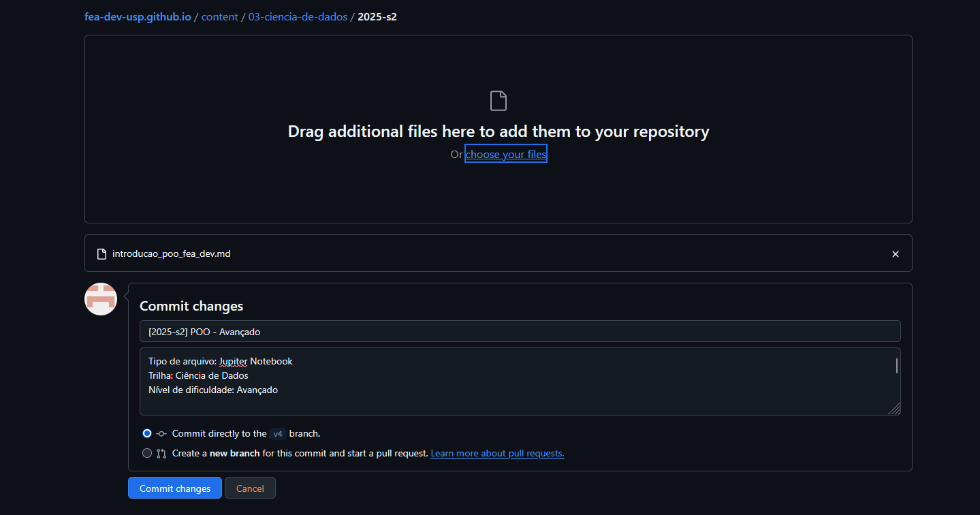This screenshot has height=515, width=980.
Task: Select 'Commit directly to the v4 branch' radio
Action: click(x=147, y=434)
